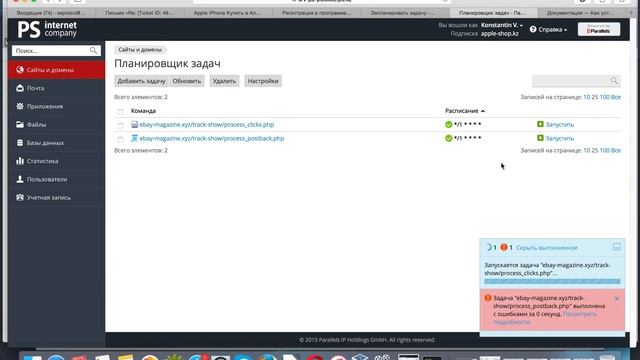This screenshot has width=640, height=360.
Task: Click Добавить задачу button
Action: [x=141, y=81]
